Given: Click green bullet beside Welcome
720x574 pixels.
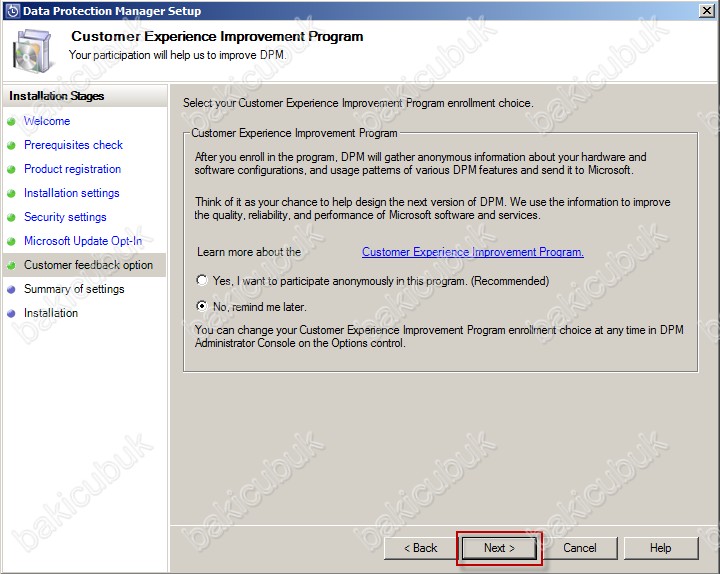Looking at the screenshot, I should pos(11,122).
